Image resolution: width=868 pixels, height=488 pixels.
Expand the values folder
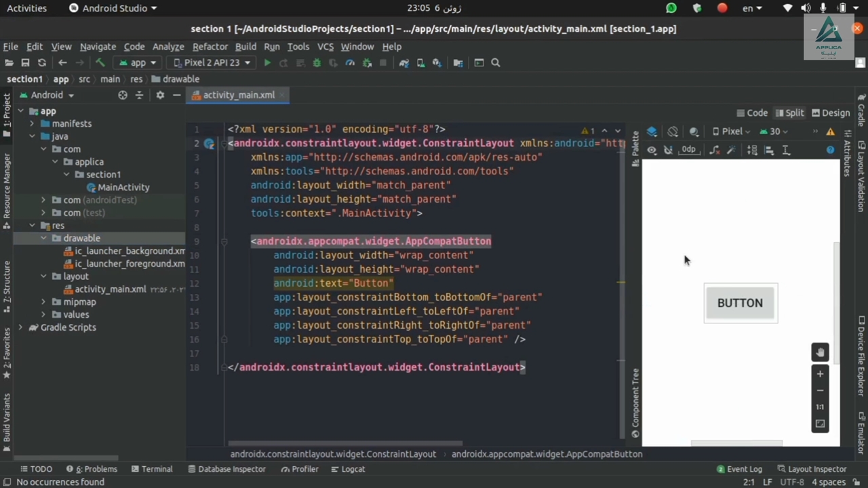pyautogui.click(x=43, y=314)
